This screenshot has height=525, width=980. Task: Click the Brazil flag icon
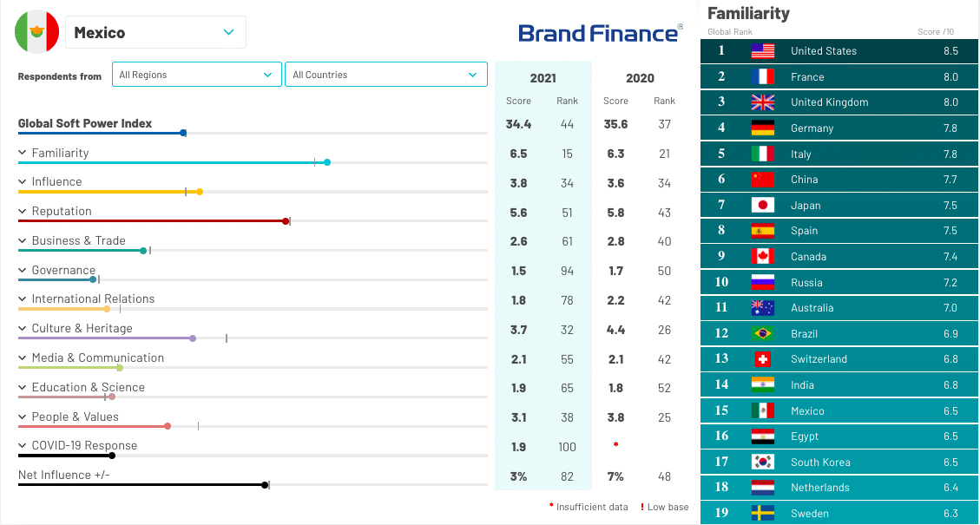coord(762,333)
